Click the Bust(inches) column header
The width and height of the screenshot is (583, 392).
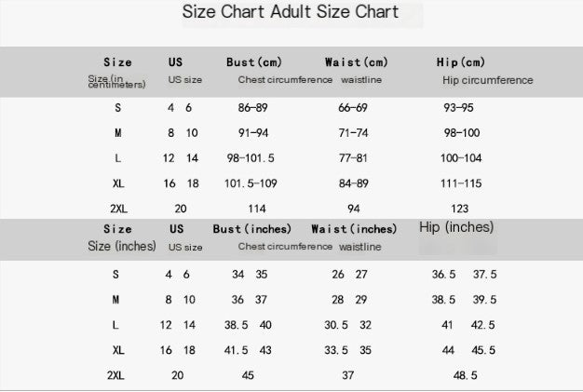point(252,229)
